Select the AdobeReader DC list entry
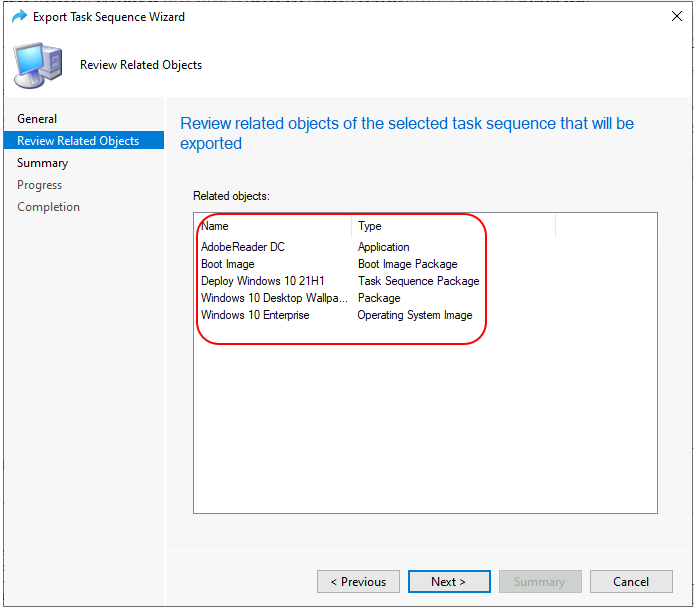This screenshot has height=611, width=696. pos(243,247)
